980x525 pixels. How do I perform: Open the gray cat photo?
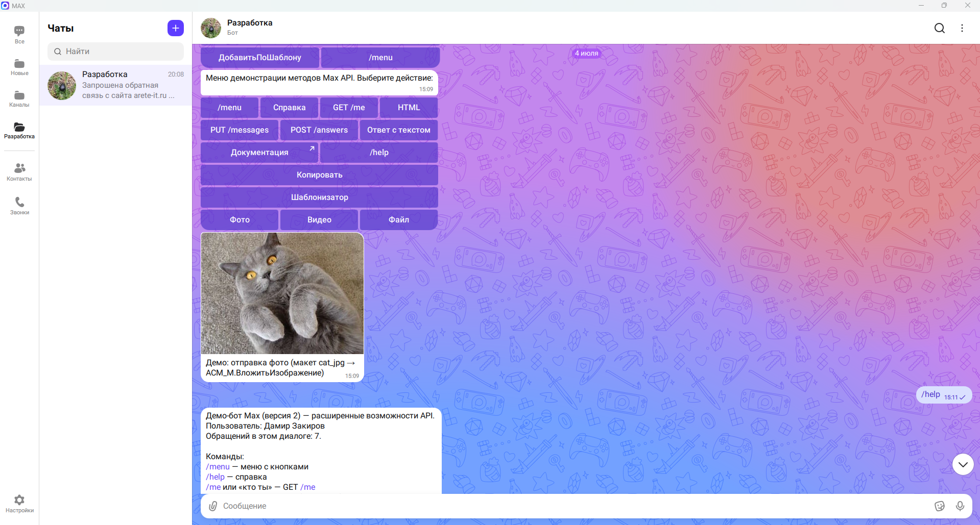[x=282, y=293]
